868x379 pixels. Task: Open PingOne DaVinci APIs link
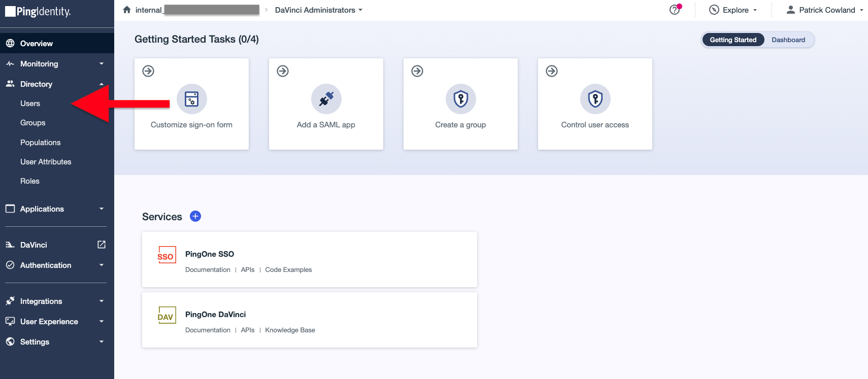tap(248, 330)
